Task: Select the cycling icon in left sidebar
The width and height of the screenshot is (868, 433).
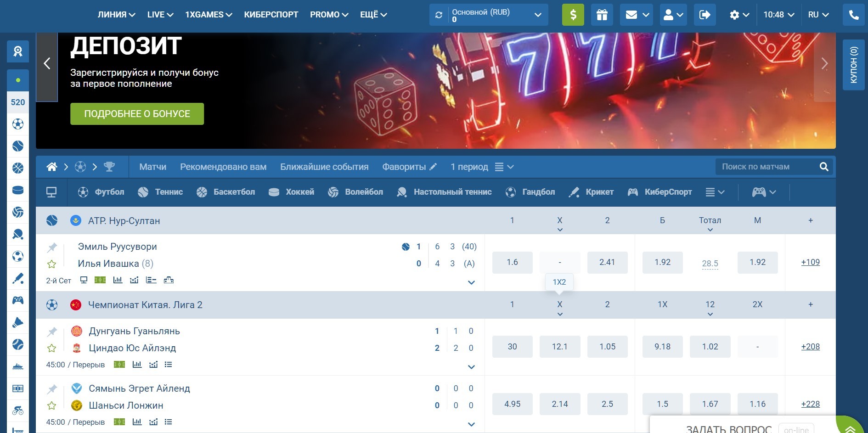Action: point(18,410)
